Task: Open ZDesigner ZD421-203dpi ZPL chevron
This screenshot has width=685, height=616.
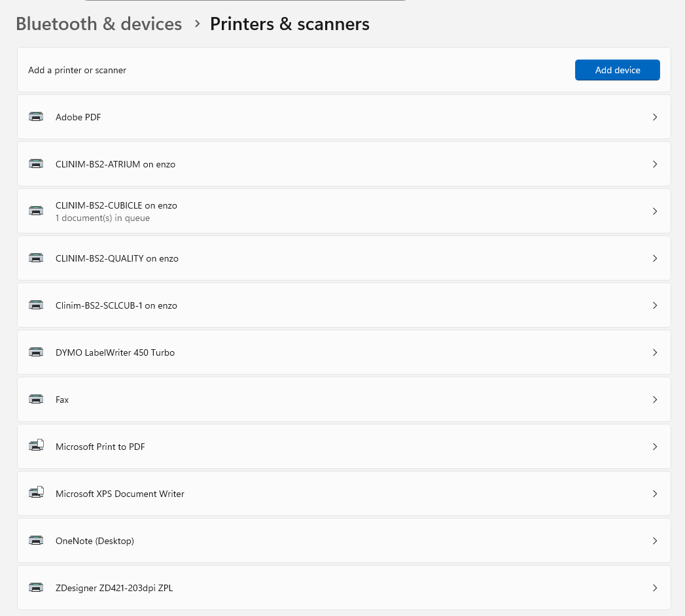Action: tap(654, 588)
